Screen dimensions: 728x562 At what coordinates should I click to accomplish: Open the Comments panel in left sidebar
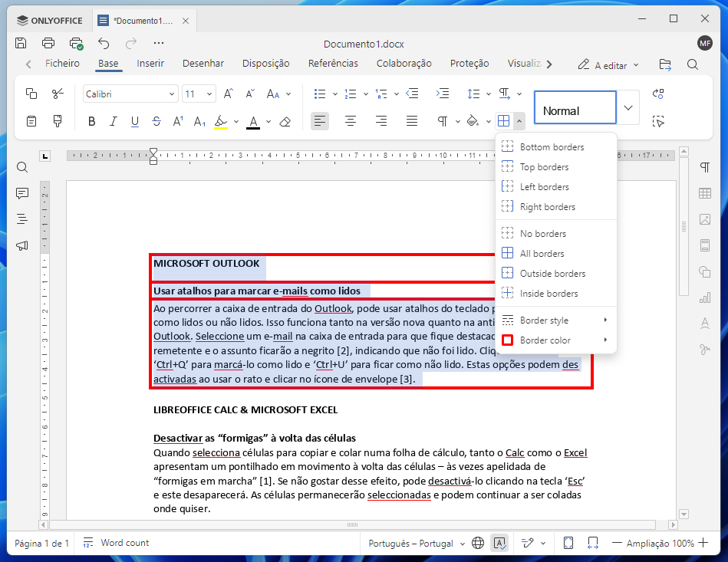[x=22, y=193]
